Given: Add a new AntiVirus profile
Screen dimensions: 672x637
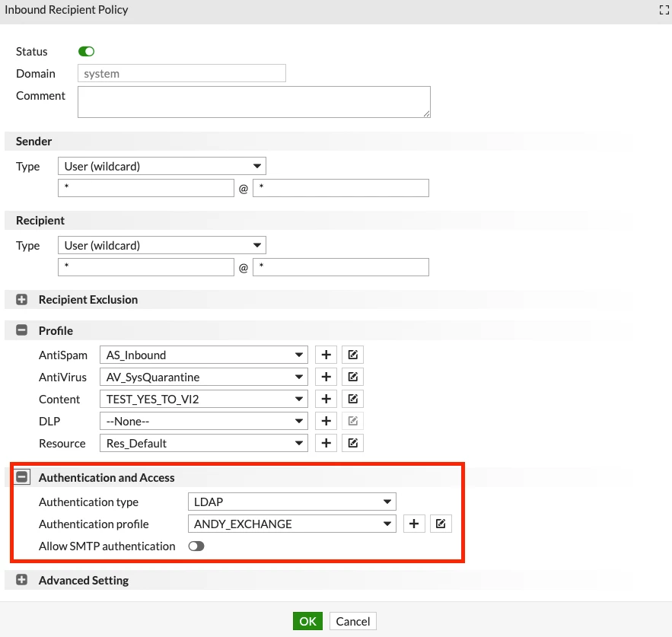Looking at the screenshot, I should [x=326, y=377].
